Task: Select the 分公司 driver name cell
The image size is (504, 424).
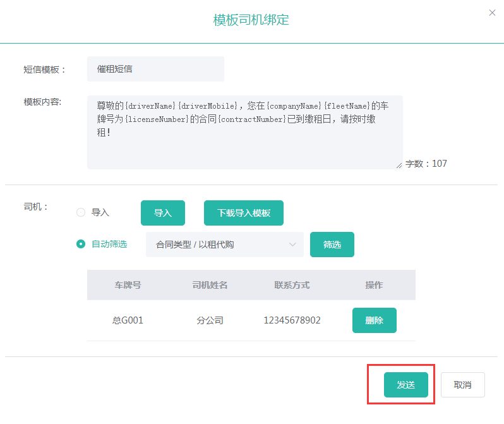Action: (210, 320)
